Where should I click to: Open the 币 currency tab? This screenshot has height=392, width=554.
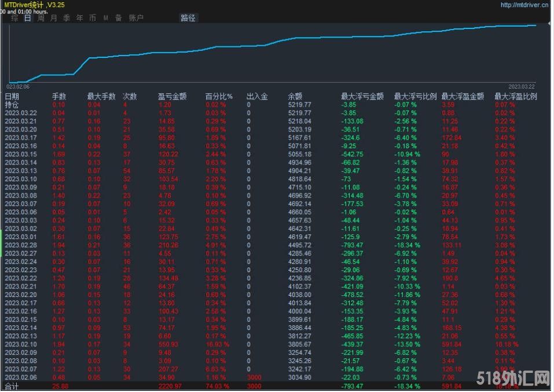tap(93, 18)
